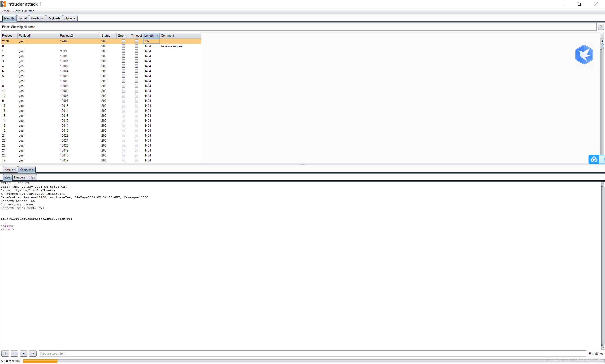Image resolution: width=605 pixels, height=364 pixels.
Task: Click the attack progress bar
Action: tap(313, 361)
